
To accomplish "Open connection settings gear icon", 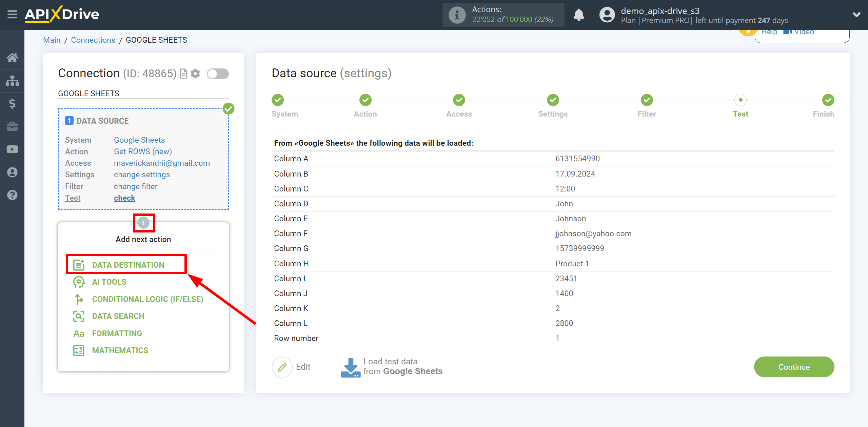I will (x=195, y=74).
